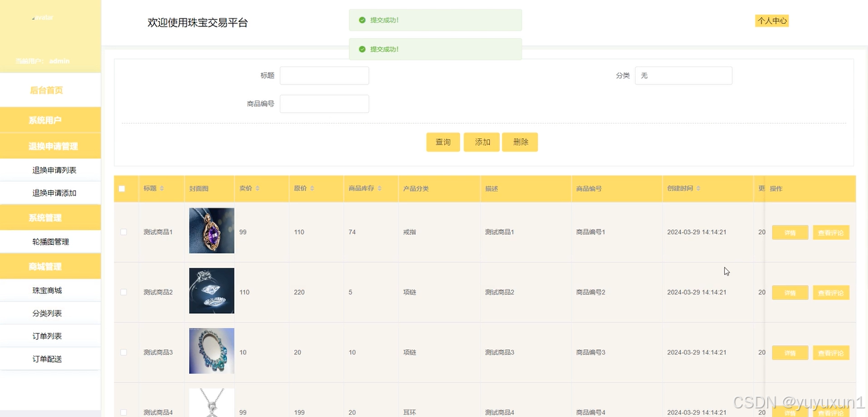Sort table by 标题 column arrows
The height and width of the screenshot is (417, 868).
162,189
